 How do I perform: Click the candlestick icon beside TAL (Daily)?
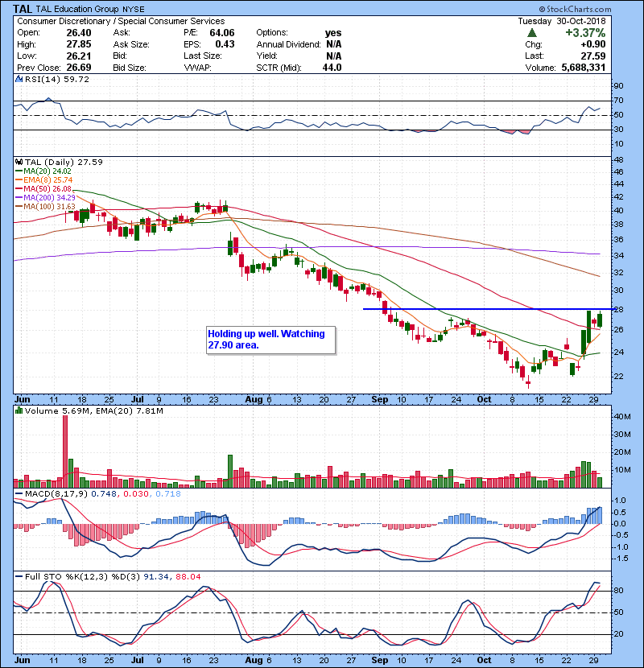[x=19, y=162]
